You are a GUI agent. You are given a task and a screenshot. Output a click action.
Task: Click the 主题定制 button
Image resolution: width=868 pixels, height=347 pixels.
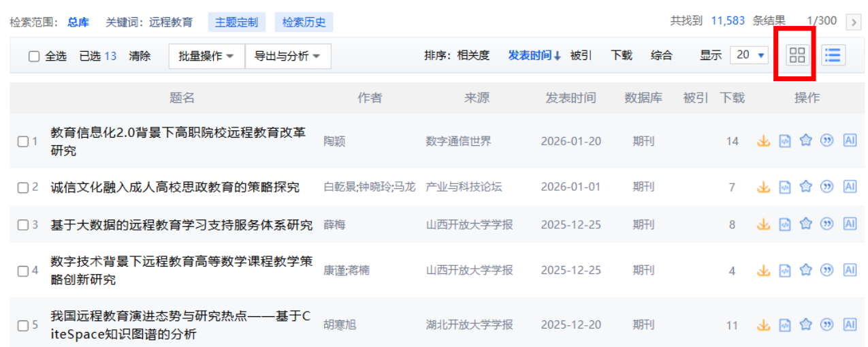(x=236, y=22)
